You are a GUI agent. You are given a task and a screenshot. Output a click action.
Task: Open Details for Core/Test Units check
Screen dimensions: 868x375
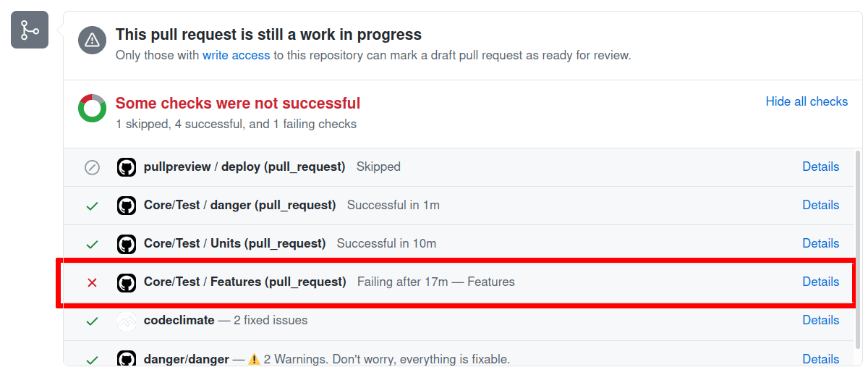(820, 243)
